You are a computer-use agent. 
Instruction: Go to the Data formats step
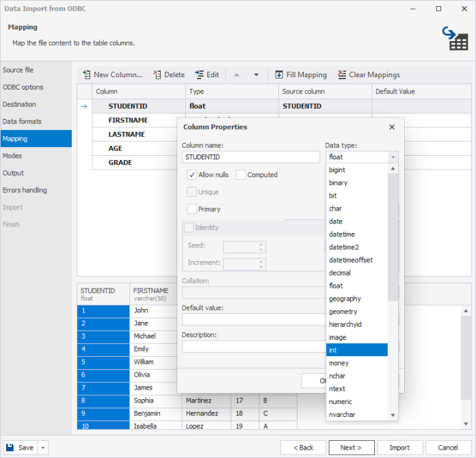22,122
